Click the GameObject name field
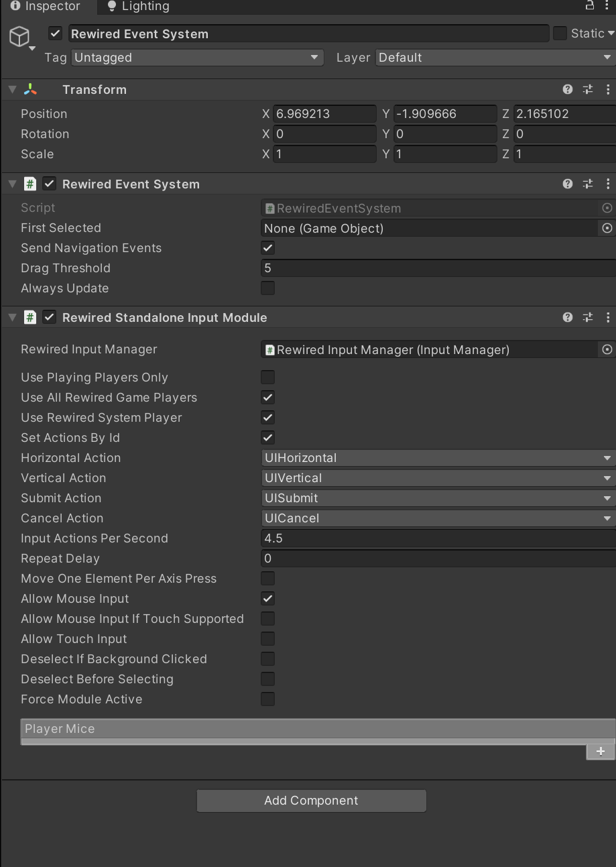The image size is (616, 867). pos(308,34)
